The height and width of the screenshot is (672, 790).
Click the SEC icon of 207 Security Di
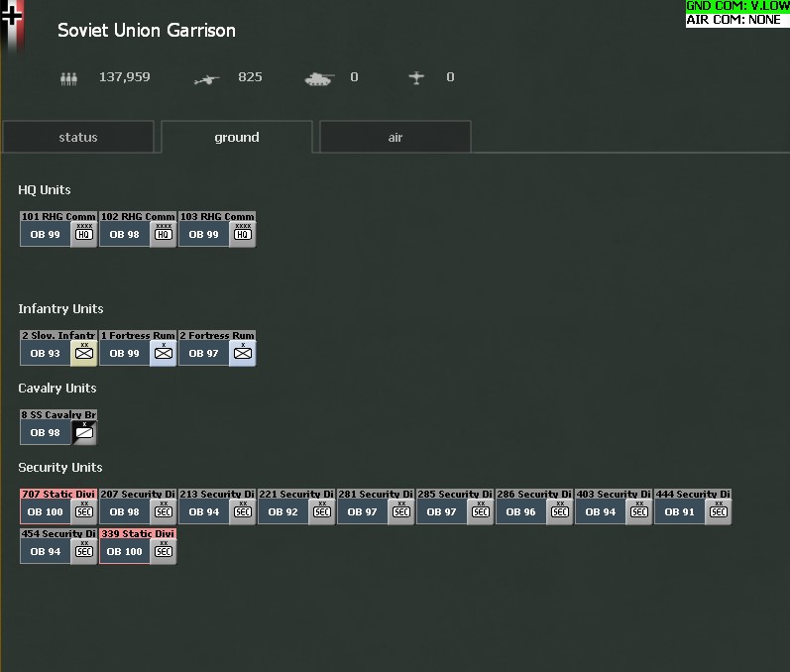(x=164, y=511)
